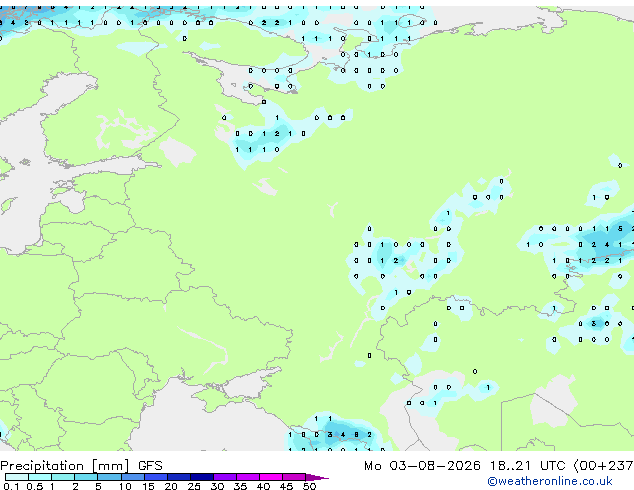Select the 30–35 mm purple legend swatch
The height and width of the screenshot is (490, 634).
(x=225, y=477)
